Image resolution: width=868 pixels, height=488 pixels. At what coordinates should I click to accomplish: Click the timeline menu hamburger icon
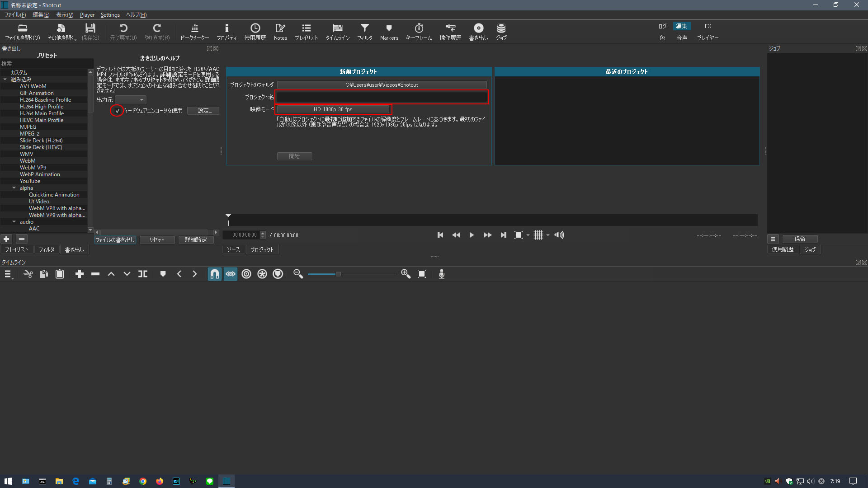[x=8, y=274]
